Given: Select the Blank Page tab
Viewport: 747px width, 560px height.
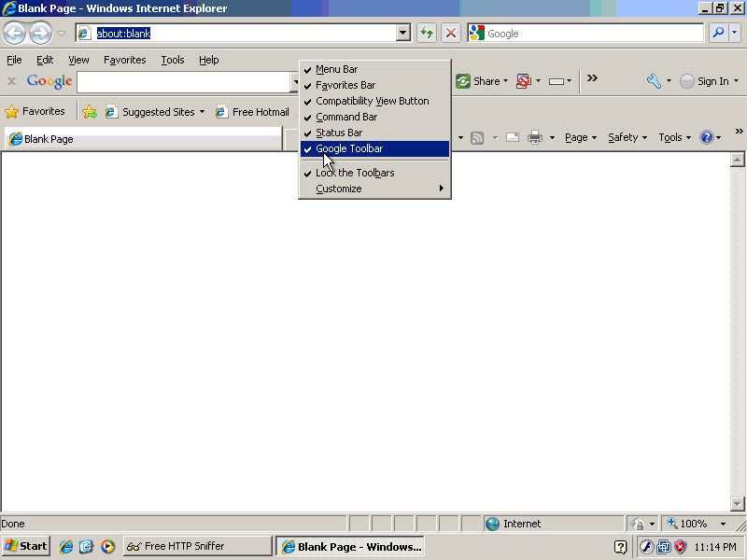Looking at the screenshot, I should click(143, 139).
